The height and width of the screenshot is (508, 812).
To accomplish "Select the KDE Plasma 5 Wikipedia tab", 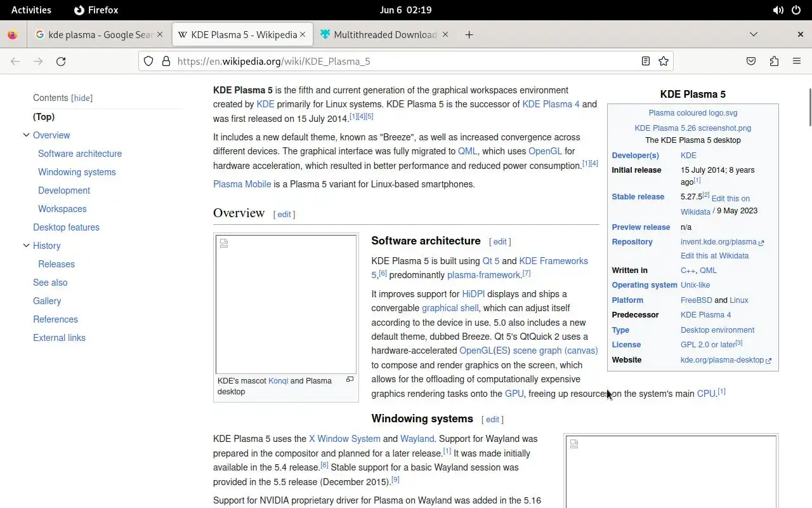I will (242, 34).
